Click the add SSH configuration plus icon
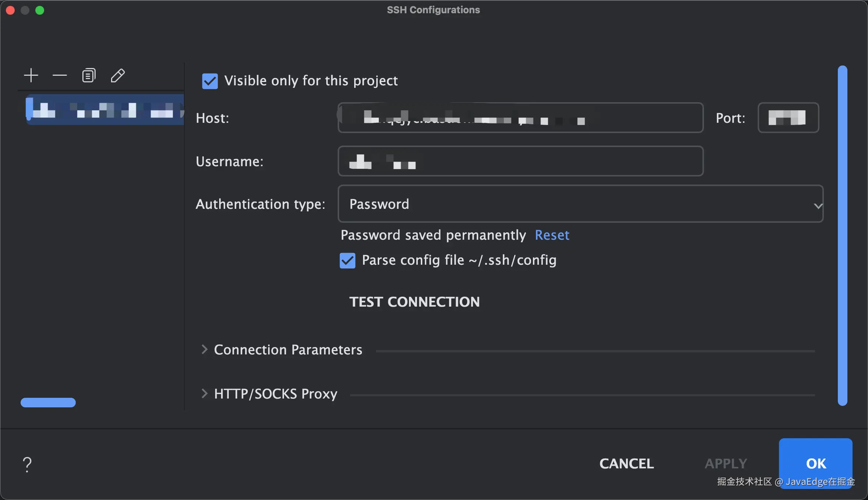This screenshot has height=500, width=868. (x=31, y=75)
